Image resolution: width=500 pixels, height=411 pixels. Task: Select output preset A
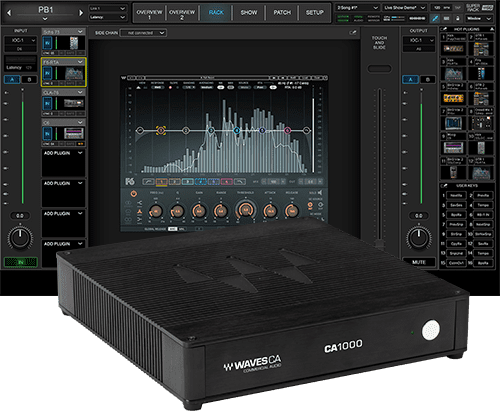(410, 79)
